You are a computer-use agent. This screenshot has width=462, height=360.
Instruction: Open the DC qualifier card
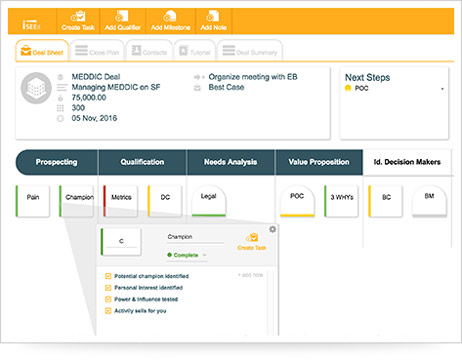point(165,201)
